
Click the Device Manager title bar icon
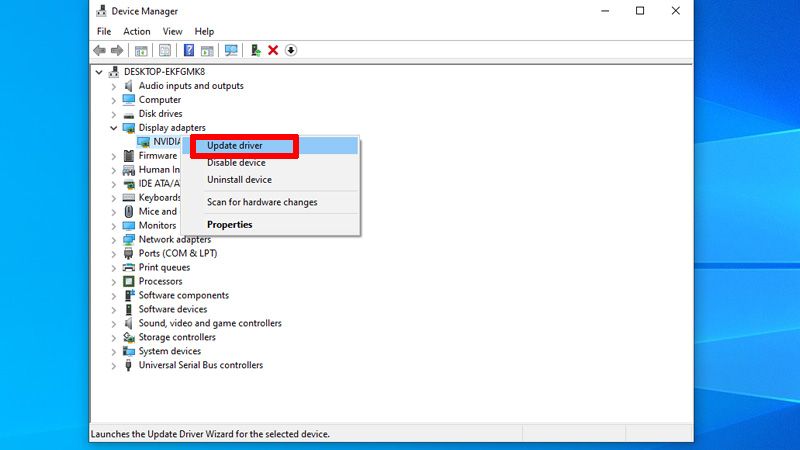[x=101, y=11]
